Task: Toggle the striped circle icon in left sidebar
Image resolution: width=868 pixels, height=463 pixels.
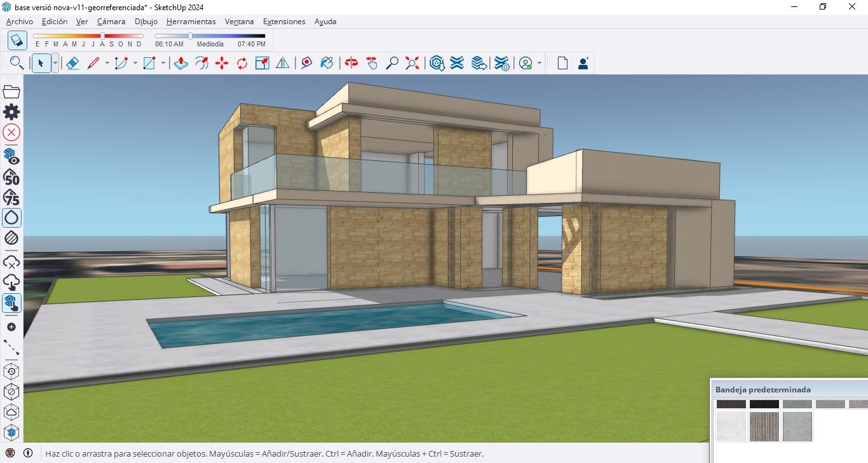Action: (x=11, y=238)
